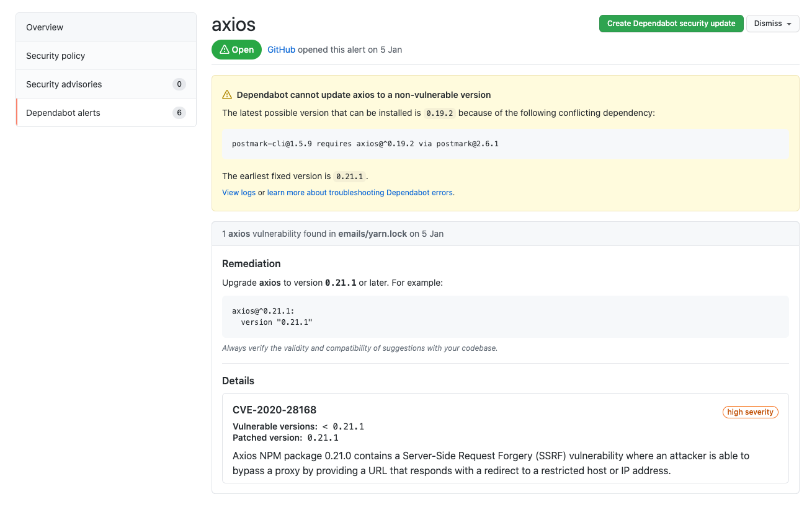The width and height of the screenshot is (812, 507).
Task: Click the emails/yarn.lock file name
Action: [372, 234]
